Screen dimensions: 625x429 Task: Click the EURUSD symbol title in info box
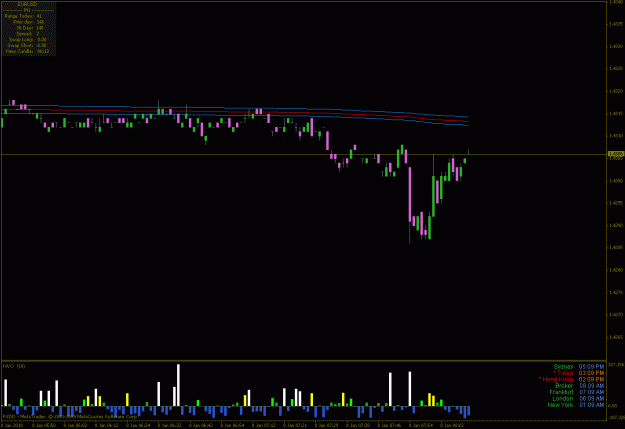[x=28, y=4]
